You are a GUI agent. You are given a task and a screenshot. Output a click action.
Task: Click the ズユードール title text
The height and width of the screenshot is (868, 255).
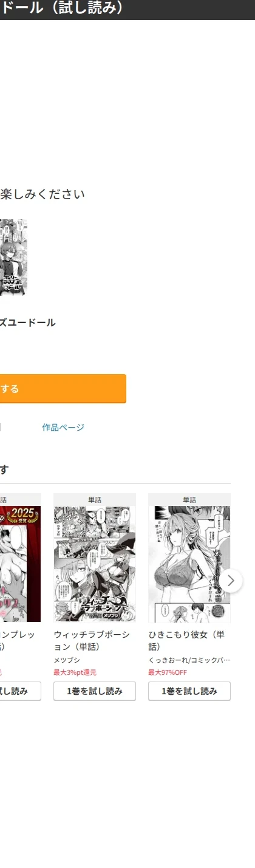27,323
